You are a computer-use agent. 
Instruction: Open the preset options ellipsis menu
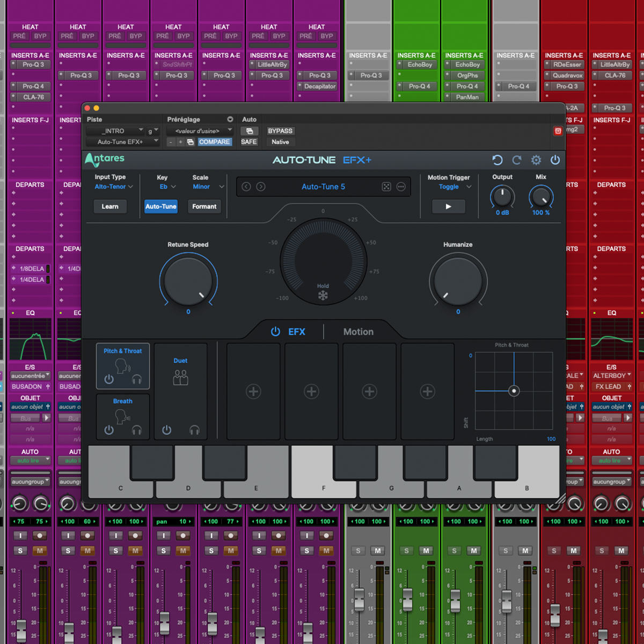(401, 187)
